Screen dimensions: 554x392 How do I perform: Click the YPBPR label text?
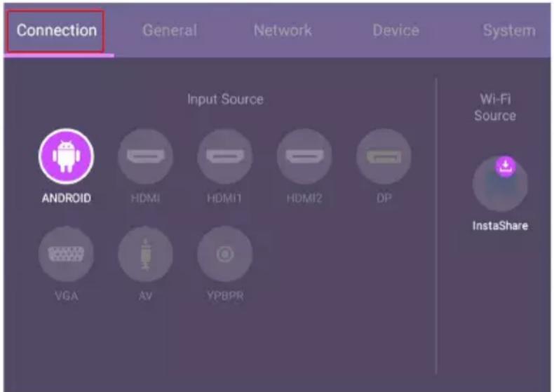point(225,296)
